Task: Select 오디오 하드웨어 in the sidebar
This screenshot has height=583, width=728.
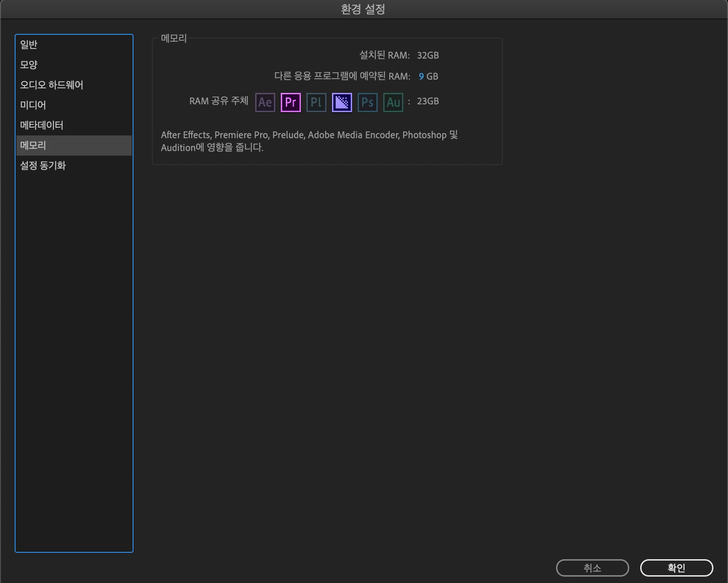Action: (x=74, y=85)
